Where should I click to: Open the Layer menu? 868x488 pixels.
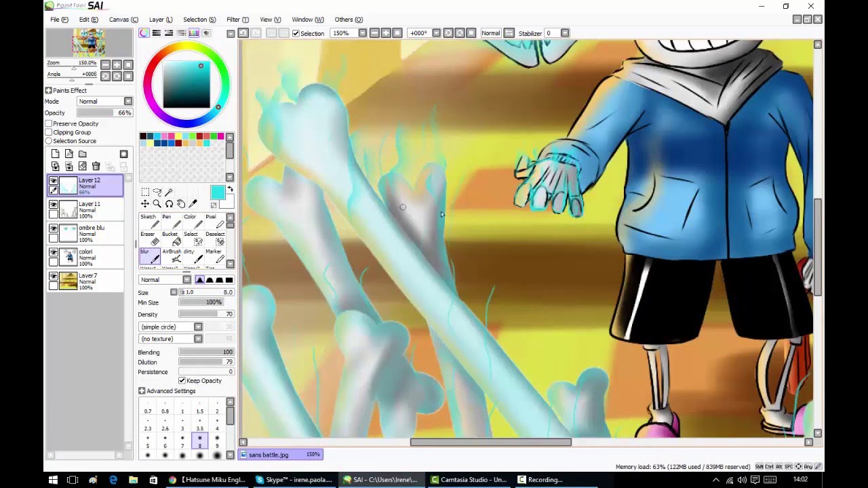[161, 20]
